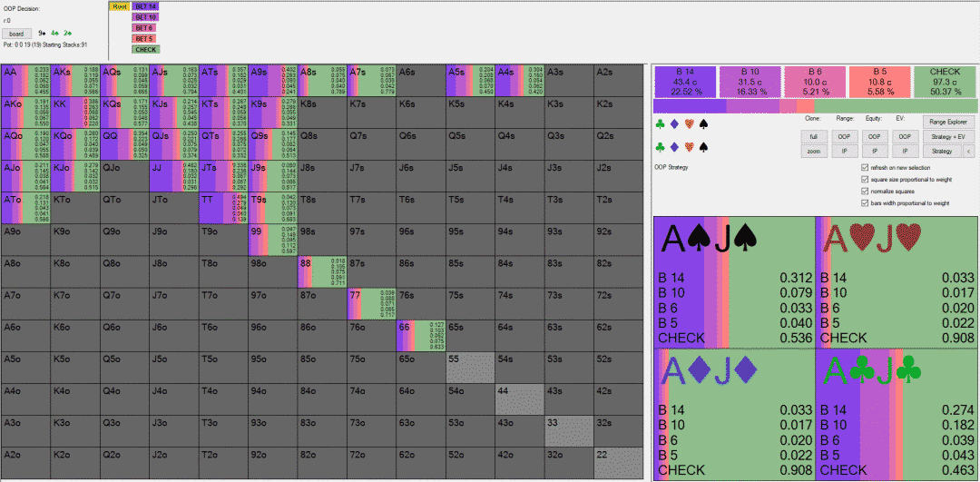
Task: Click the black spade icon in bottom suit row
Action: [x=705, y=146]
